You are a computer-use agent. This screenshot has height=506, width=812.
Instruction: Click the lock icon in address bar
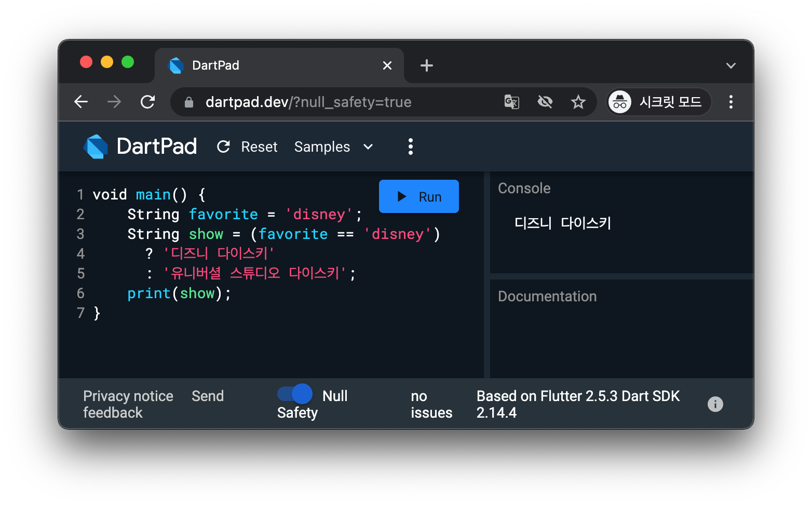pyautogui.click(x=189, y=102)
